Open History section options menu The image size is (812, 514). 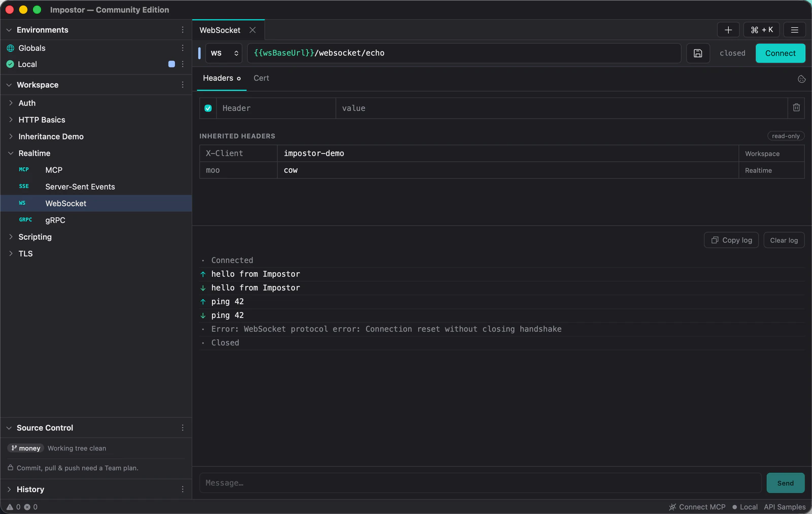[183, 489]
